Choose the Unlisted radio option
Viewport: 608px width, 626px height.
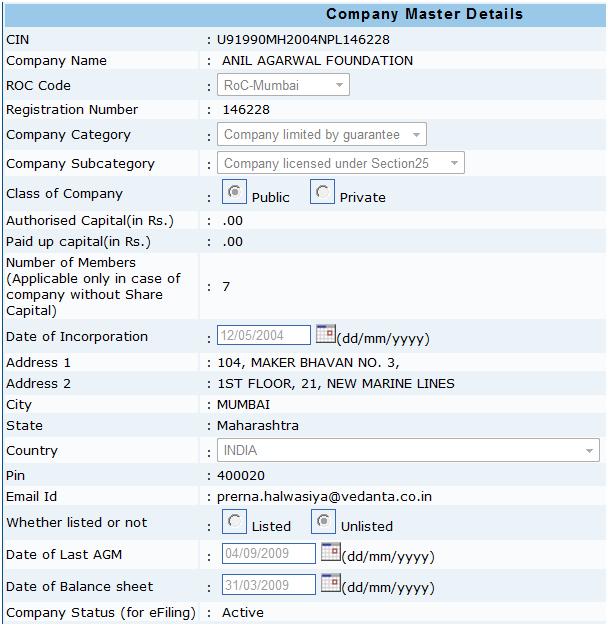(x=323, y=521)
